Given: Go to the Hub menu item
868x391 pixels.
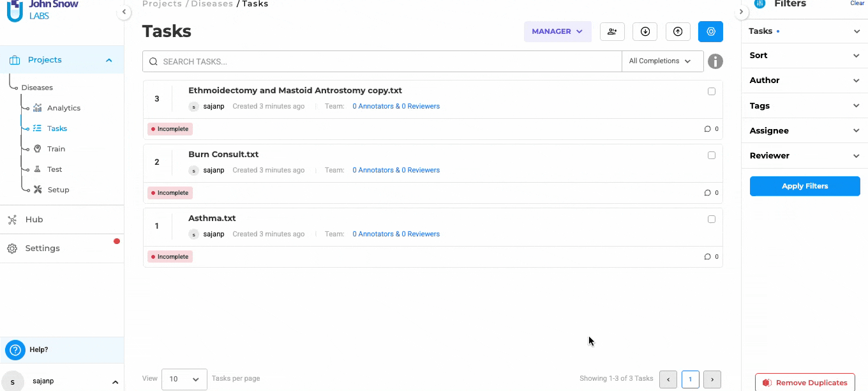Looking at the screenshot, I should point(34,219).
